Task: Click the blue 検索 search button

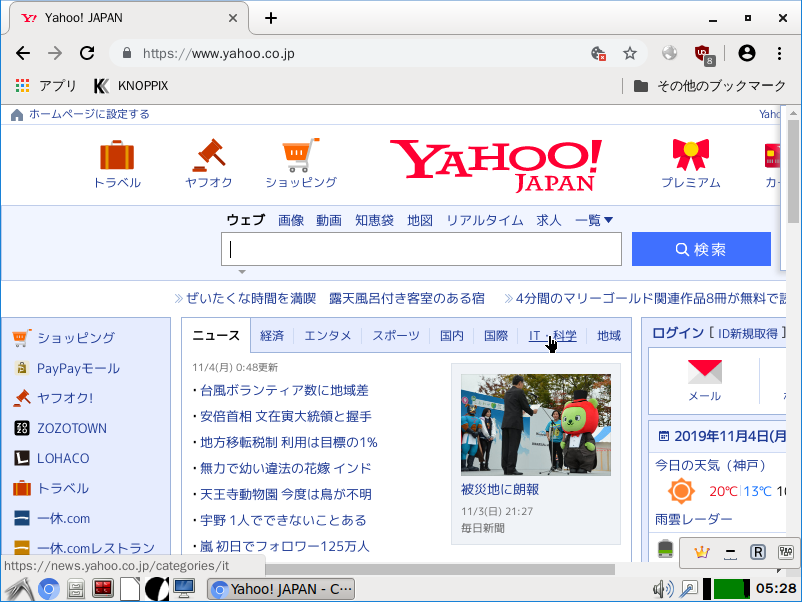Action: coord(701,249)
